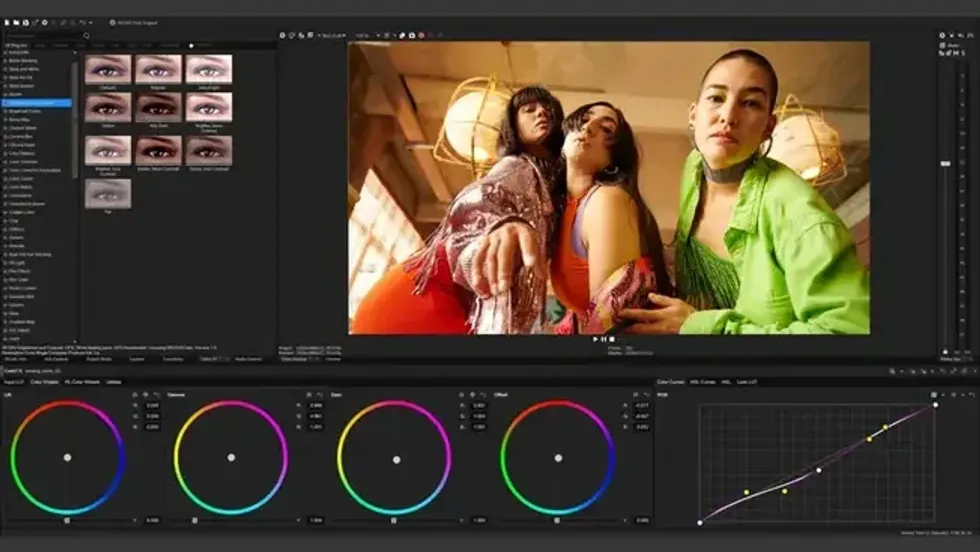The height and width of the screenshot is (552, 980).
Task: Select the top-right white endpoint of the curve
Action: click(x=936, y=405)
